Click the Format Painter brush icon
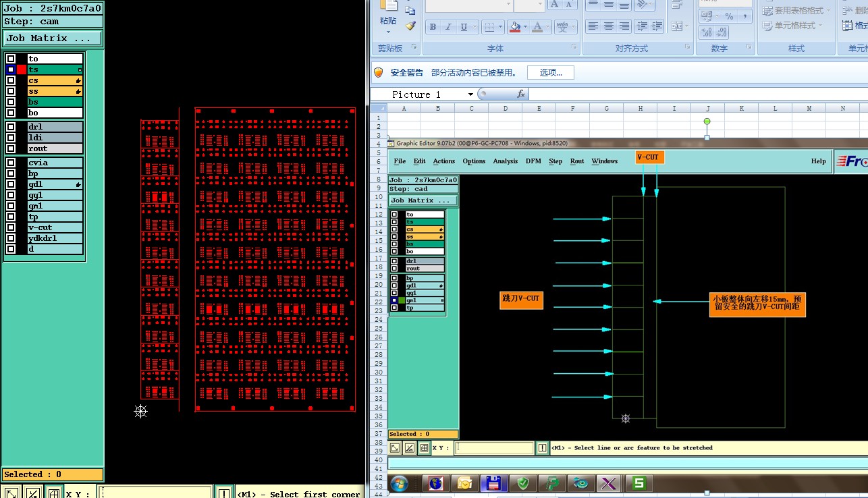This screenshot has height=498, width=868. pos(410,26)
